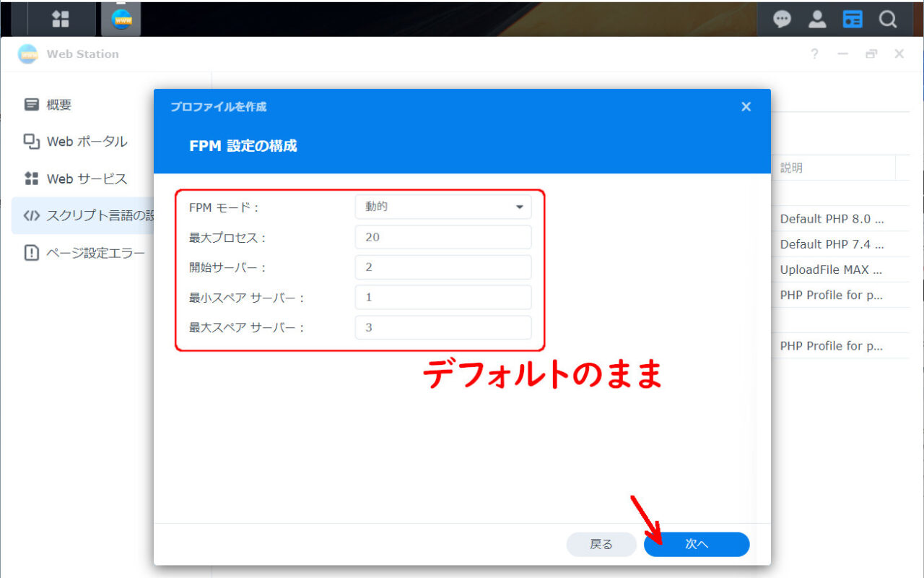Select the UploadFile MAX row
This screenshot has height=578, width=924.
[x=841, y=269]
